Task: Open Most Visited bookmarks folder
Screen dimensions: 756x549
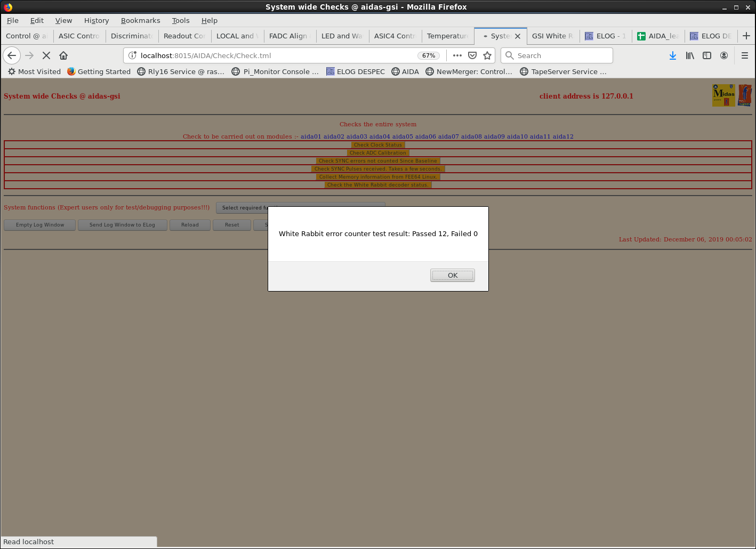Action: pos(34,71)
